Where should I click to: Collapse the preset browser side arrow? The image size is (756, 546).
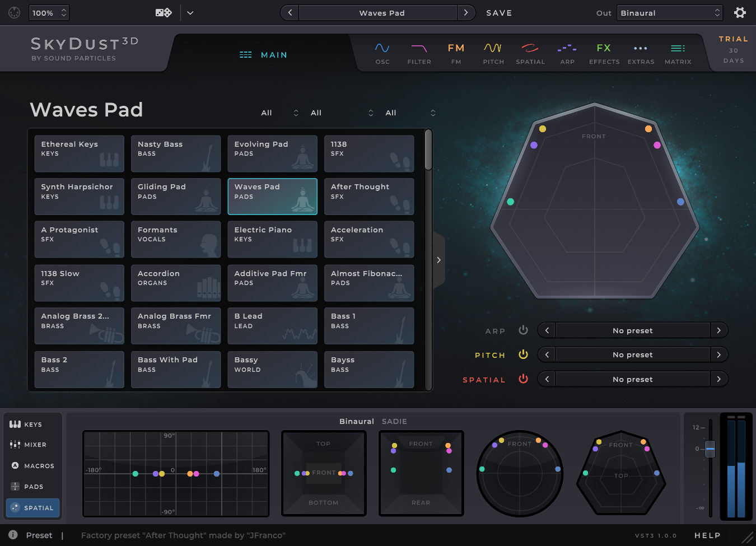pos(438,260)
